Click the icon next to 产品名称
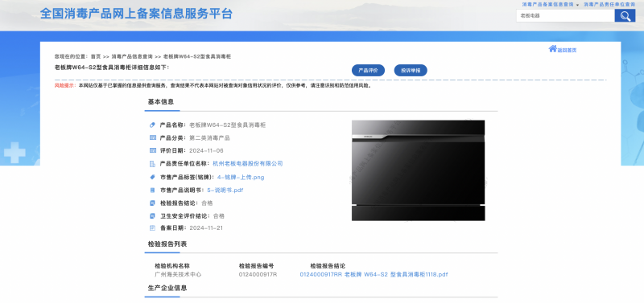 (x=152, y=125)
